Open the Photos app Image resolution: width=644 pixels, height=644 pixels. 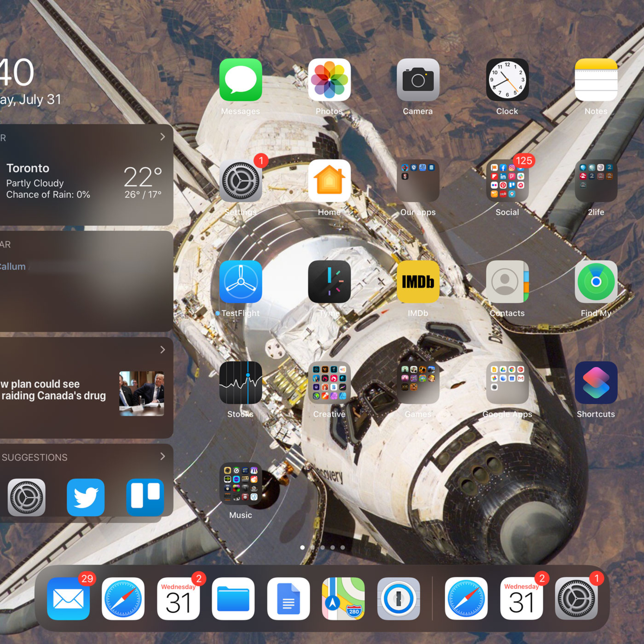click(329, 80)
